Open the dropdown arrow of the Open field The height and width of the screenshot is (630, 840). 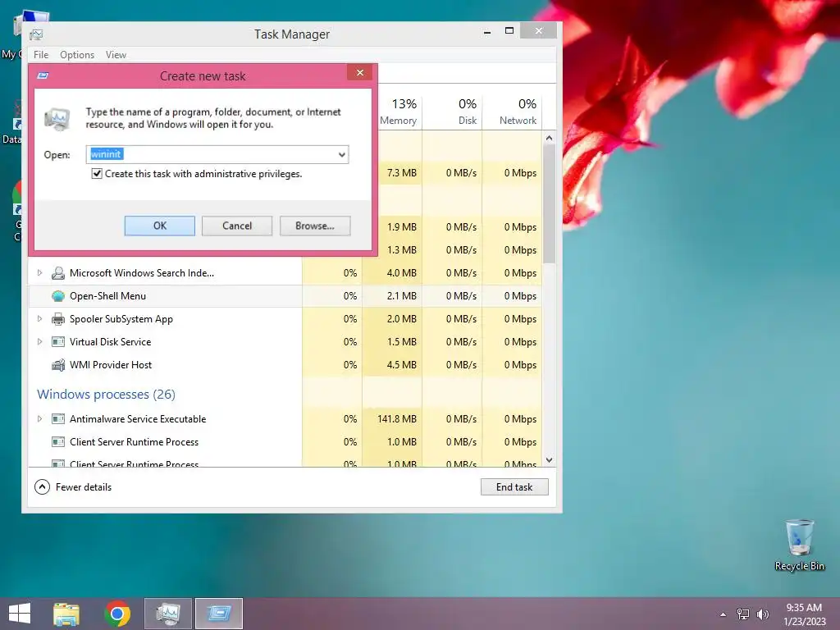pos(342,155)
